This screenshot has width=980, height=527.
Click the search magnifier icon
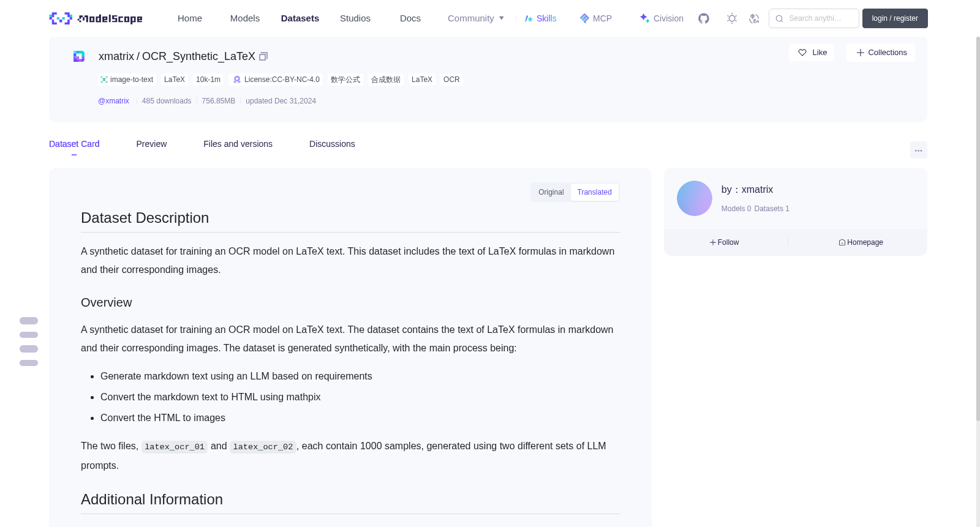[x=779, y=18]
